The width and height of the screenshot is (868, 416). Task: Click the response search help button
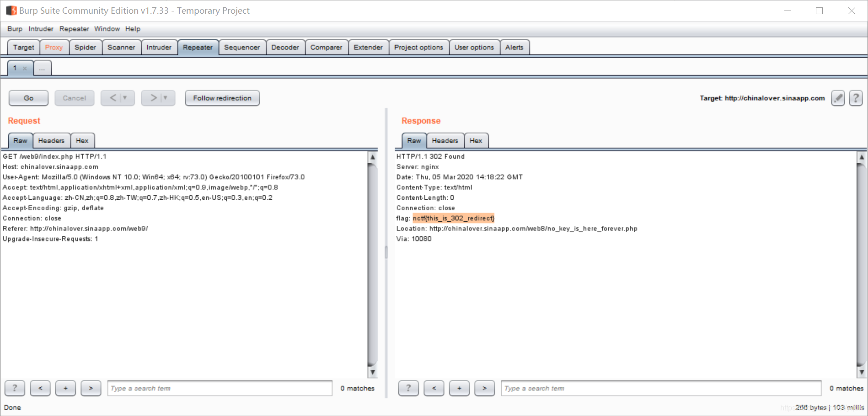point(408,388)
